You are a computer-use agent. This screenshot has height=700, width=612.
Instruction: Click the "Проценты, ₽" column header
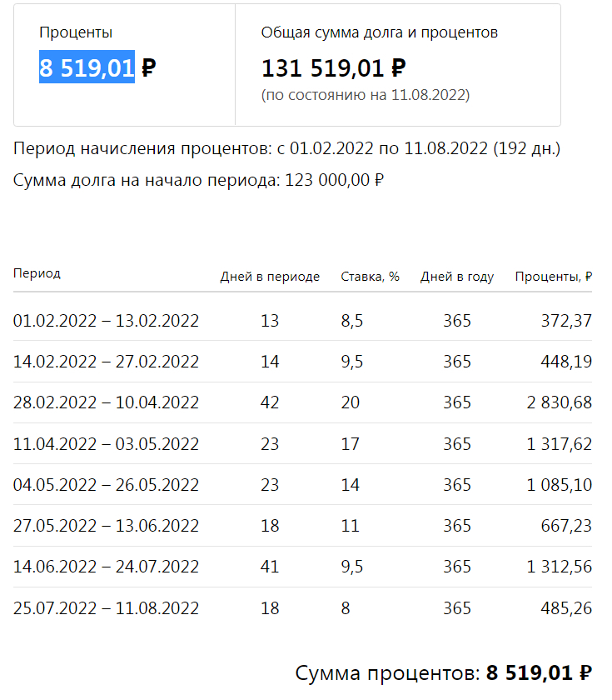point(553,277)
